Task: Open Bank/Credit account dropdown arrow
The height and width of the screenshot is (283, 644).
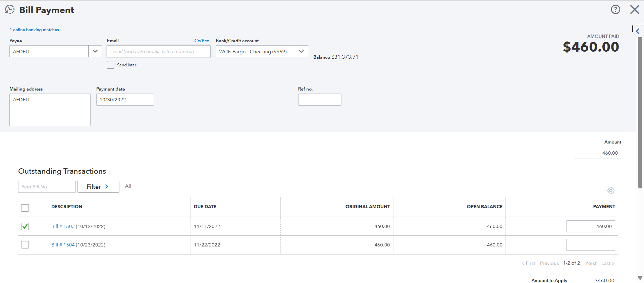Action: (301, 51)
